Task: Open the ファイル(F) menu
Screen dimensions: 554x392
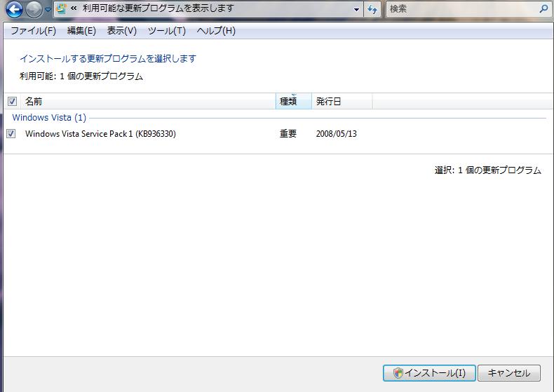Action: (33, 31)
